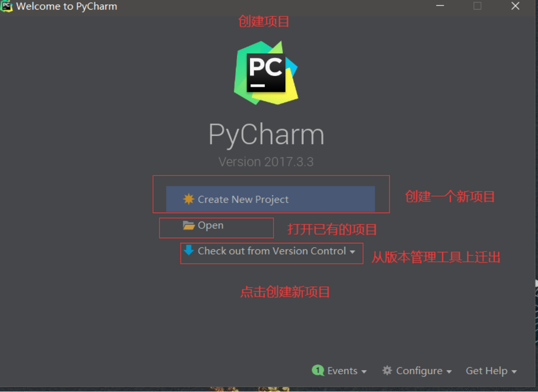Click the Configure gear icon
The image size is (538, 392).
pyautogui.click(x=387, y=370)
